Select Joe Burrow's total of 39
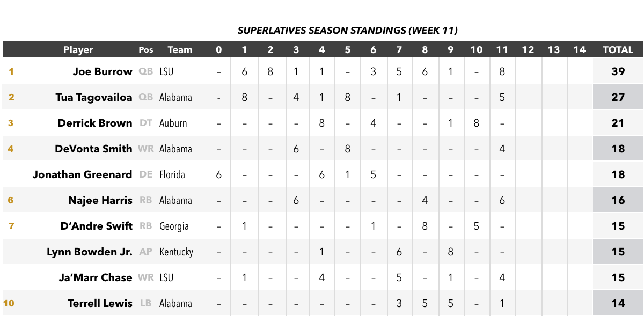This screenshot has height=322, width=644. [x=618, y=71]
